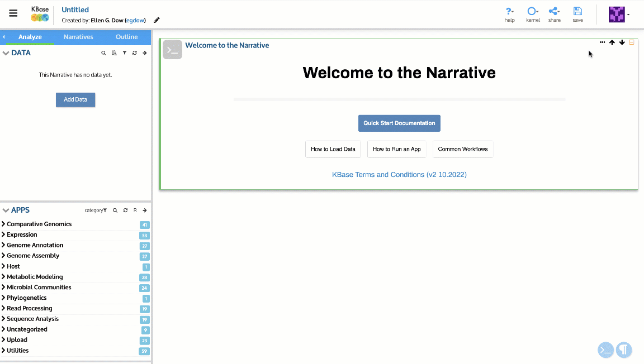Open the help menu
This screenshot has height=364, width=644.
point(510,15)
